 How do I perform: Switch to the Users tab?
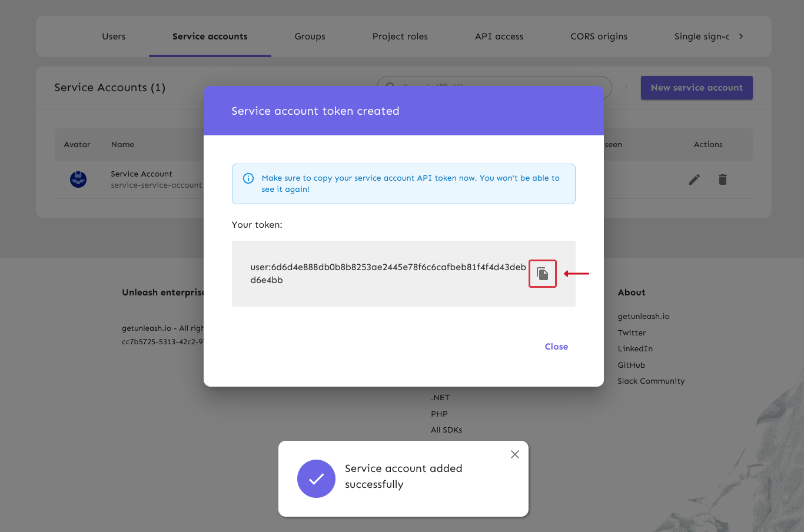click(114, 36)
